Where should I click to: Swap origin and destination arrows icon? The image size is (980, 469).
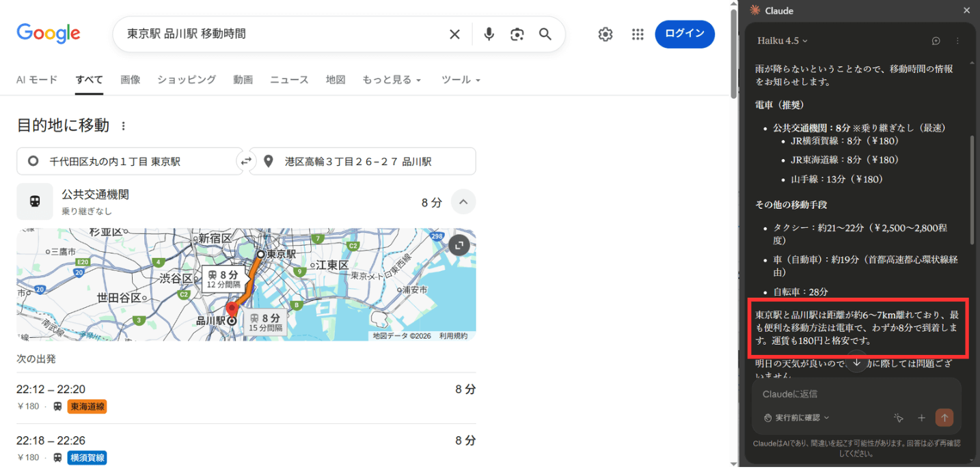[x=246, y=161]
